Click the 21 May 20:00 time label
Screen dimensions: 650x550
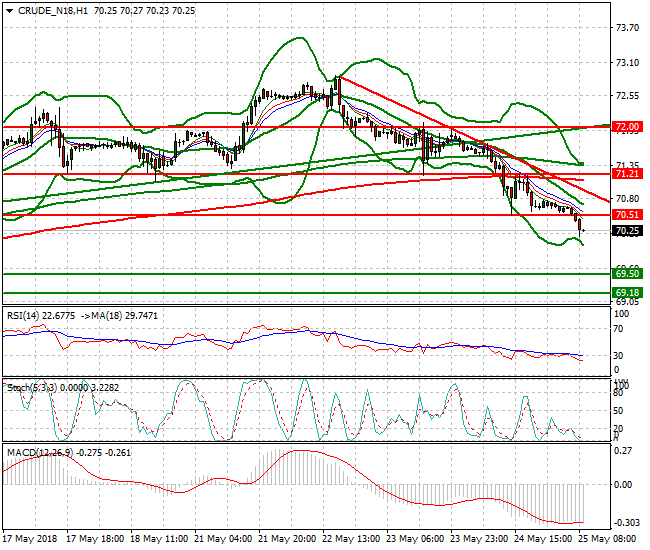[287, 539]
